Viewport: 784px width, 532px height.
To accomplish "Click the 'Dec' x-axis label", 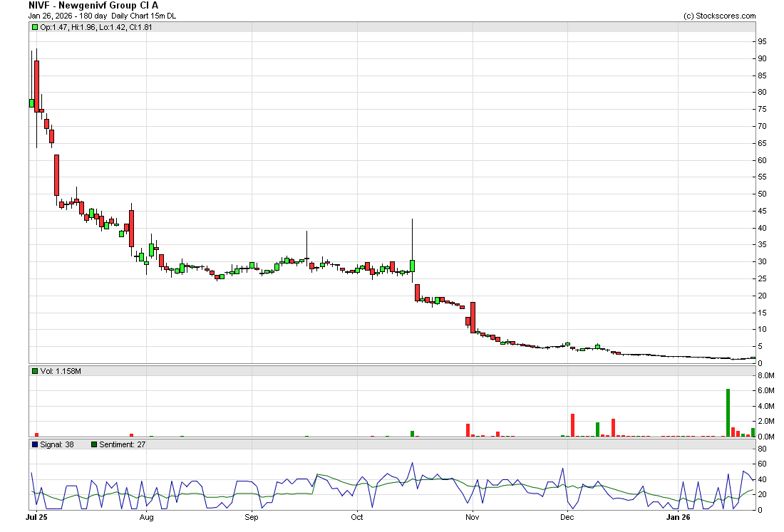I will click(567, 517).
